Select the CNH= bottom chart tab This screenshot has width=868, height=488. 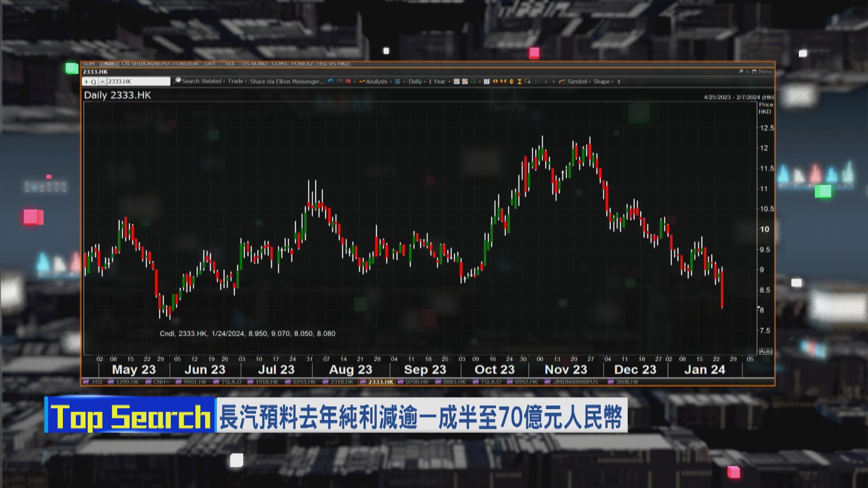[157, 382]
